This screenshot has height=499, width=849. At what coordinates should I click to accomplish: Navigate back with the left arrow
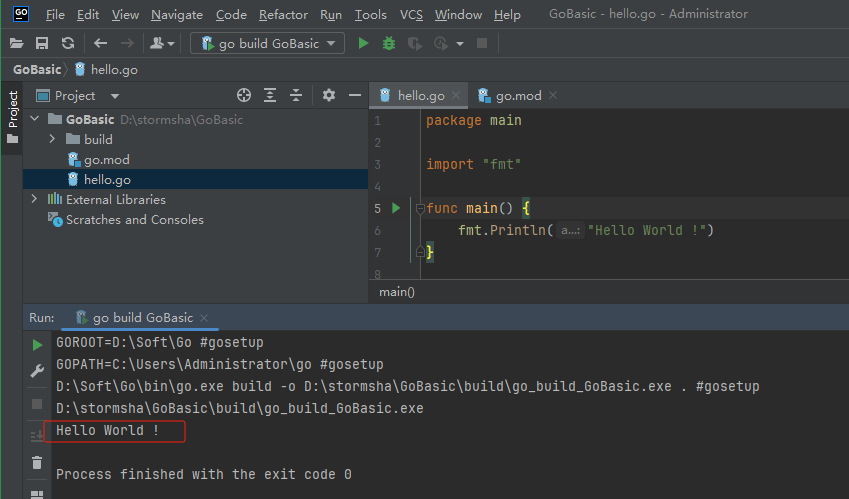[100, 43]
